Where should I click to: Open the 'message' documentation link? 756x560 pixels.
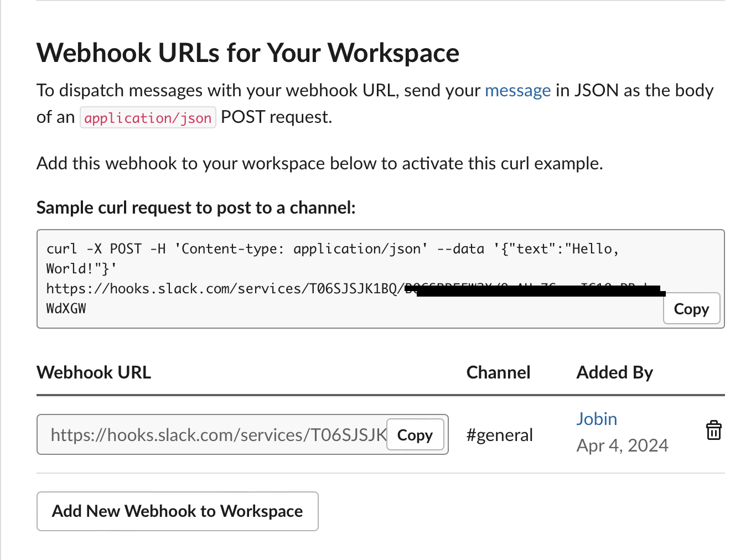[x=517, y=90]
